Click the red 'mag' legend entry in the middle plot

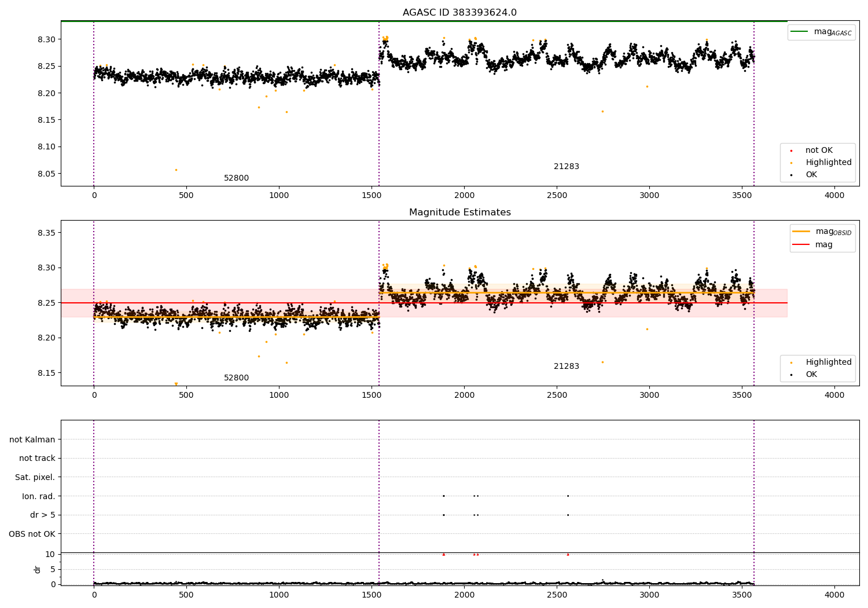pos(812,245)
